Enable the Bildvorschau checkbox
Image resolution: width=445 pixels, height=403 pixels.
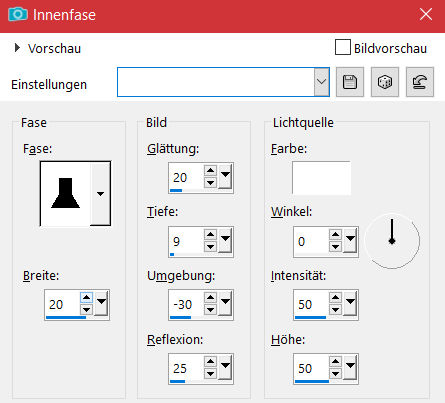[x=343, y=47]
